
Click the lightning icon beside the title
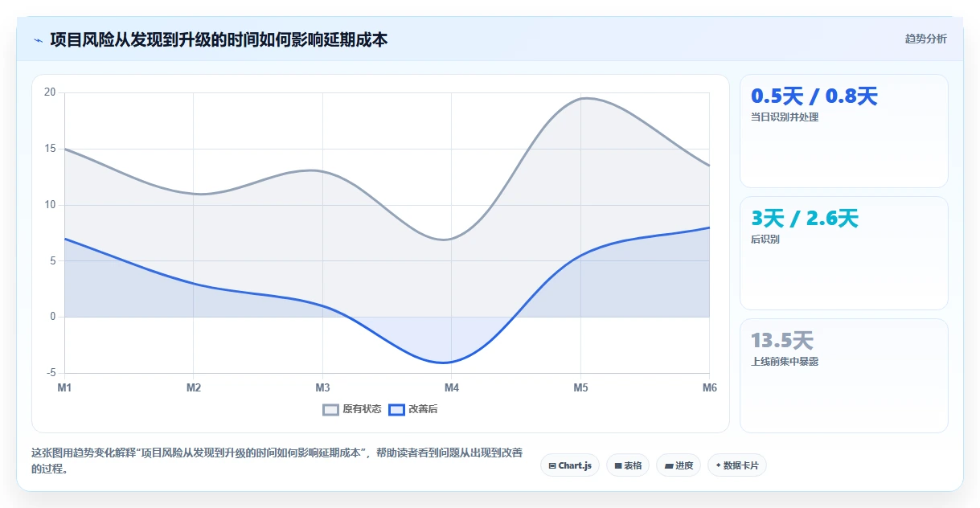pyautogui.click(x=38, y=39)
